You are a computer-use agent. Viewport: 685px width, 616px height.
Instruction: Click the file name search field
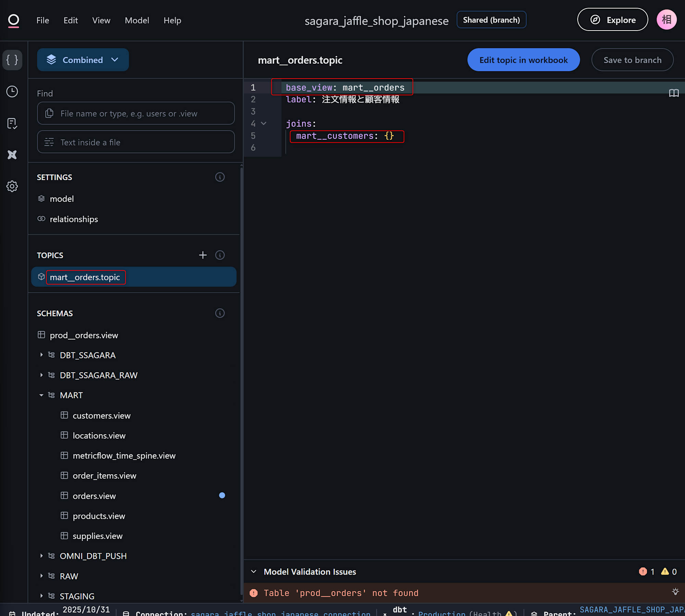pos(136,113)
